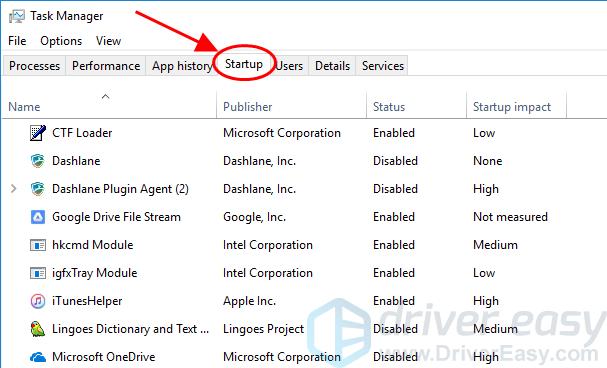Click Low impact of CTF Loader
Screen dimensions: 607x368
(484, 133)
